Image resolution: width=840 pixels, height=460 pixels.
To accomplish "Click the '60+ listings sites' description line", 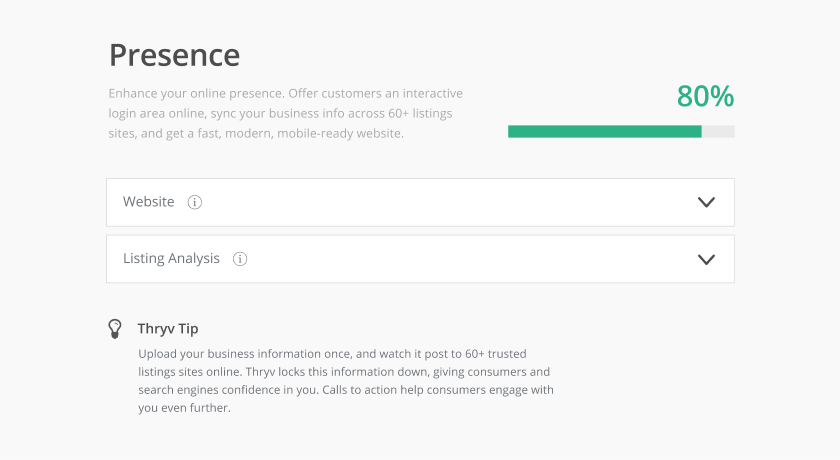I will pyautogui.click(x=280, y=114).
